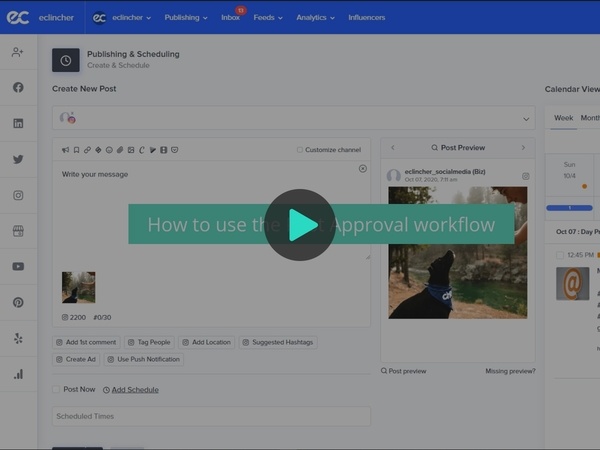Insert an emoji via smiley icon

pos(109,150)
